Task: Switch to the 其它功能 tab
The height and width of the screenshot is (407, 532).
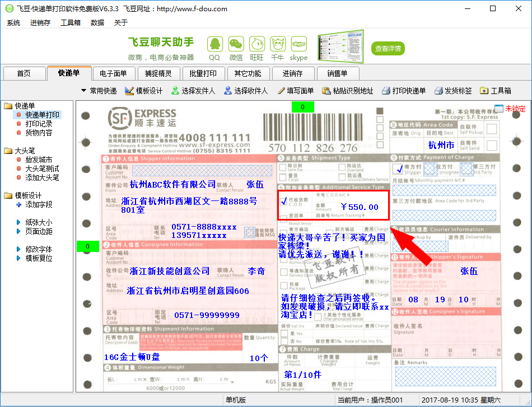Action: (x=248, y=73)
